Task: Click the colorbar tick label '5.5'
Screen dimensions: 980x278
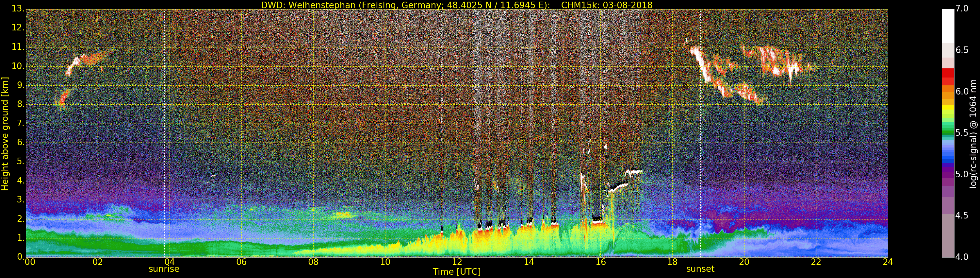Action: [x=962, y=132]
